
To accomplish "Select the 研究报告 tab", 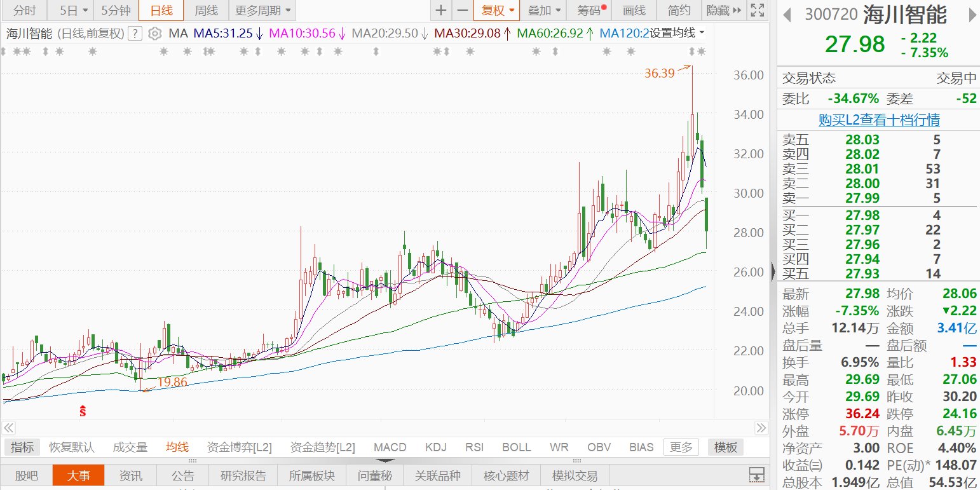I will click(243, 476).
